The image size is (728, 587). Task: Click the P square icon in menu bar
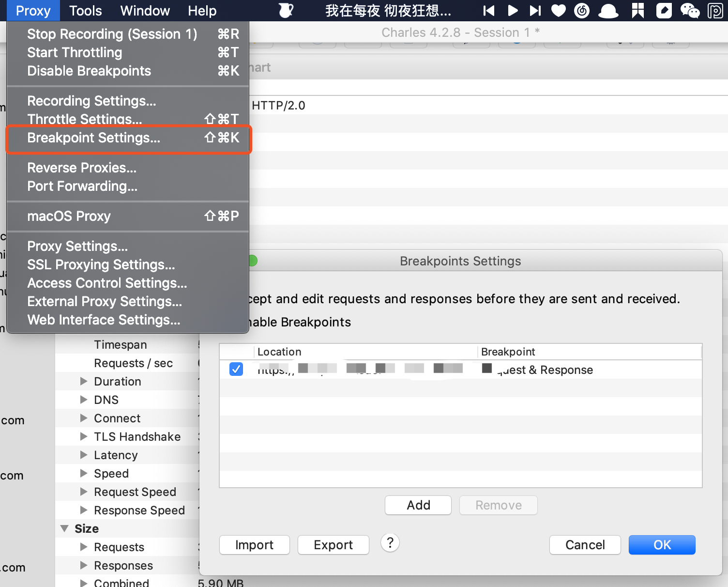click(x=715, y=10)
